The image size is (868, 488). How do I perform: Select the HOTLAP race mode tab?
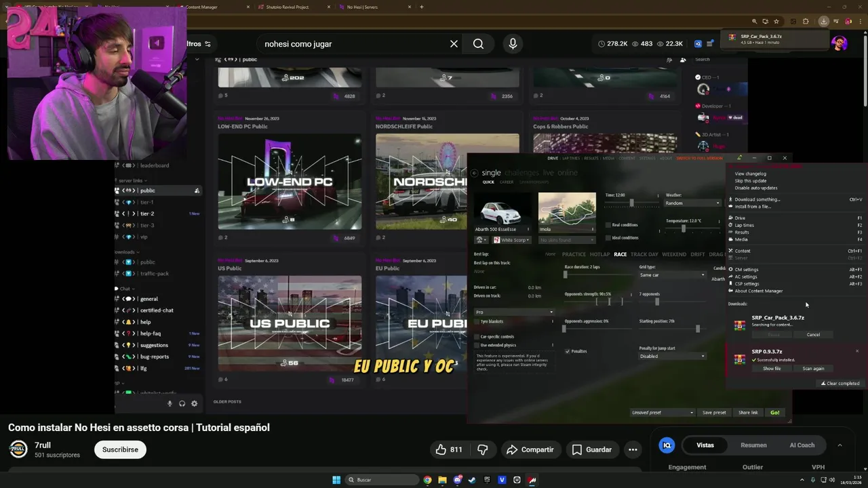[x=599, y=254]
